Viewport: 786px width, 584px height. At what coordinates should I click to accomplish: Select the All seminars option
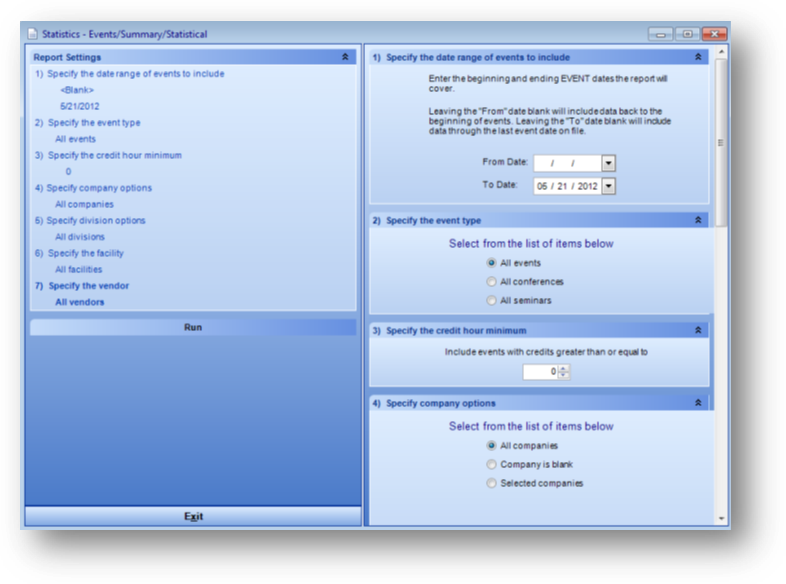coord(491,300)
